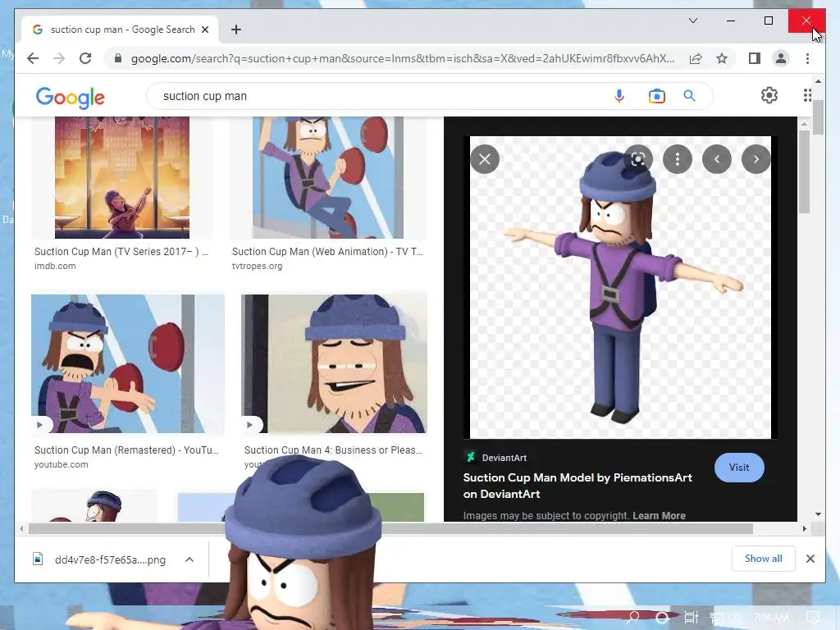Click the Suction Cup Man (Remastered) YouTube caption

click(126, 450)
